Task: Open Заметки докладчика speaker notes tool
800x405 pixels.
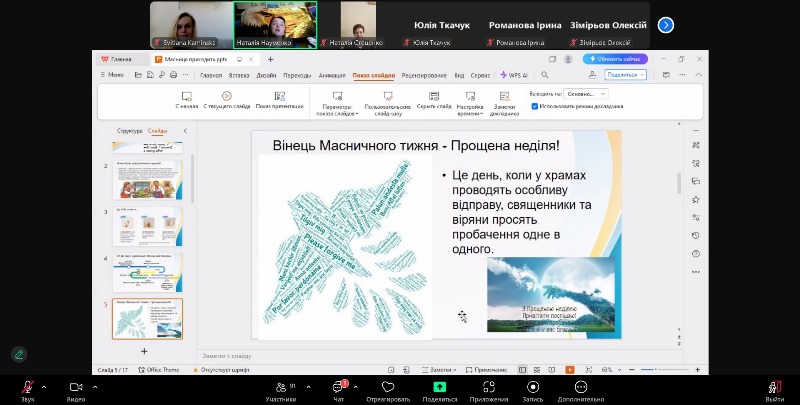Action: coord(504,97)
